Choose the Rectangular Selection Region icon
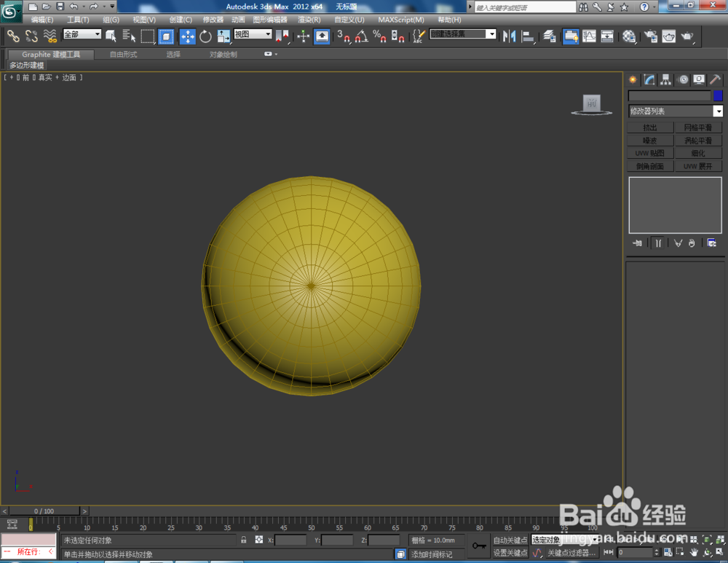The image size is (728, 563). click(x=148, y=36)
